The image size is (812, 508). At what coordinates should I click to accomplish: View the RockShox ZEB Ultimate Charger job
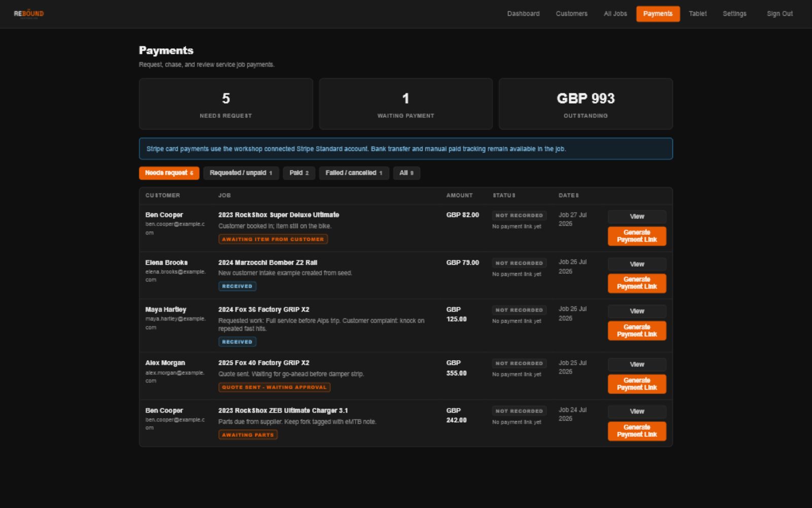coord(637,411)
